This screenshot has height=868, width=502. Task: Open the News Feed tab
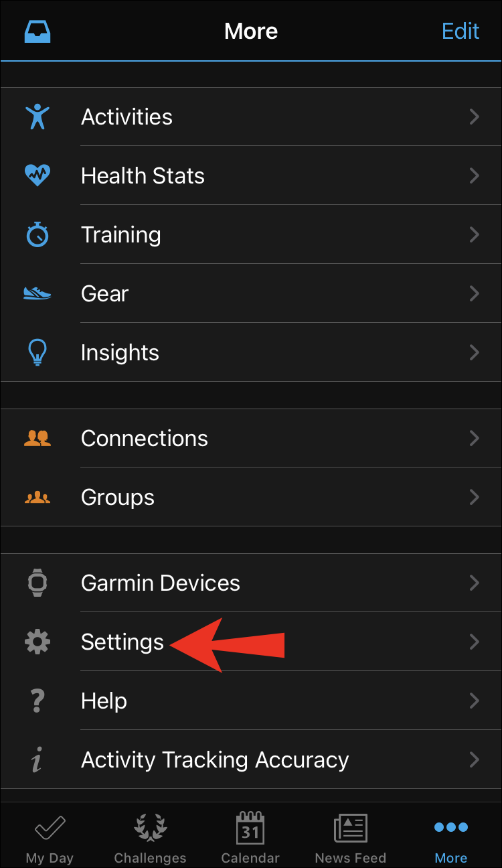351,837
